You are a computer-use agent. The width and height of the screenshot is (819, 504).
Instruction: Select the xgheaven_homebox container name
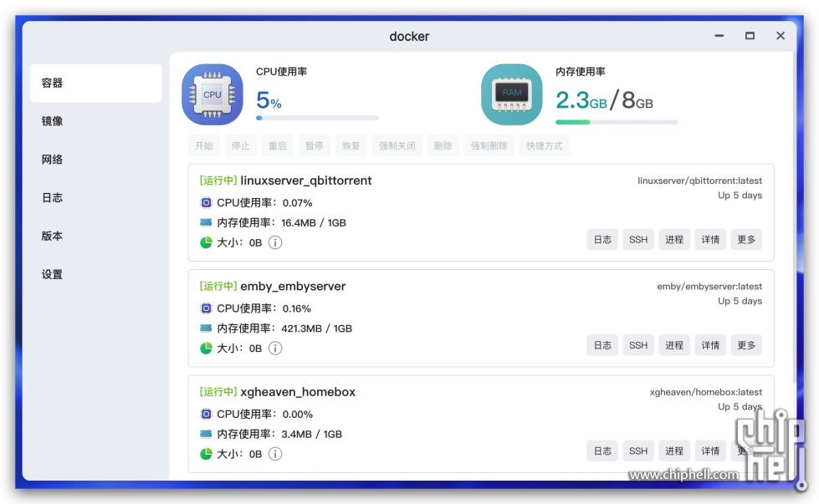tap(298, 392)
